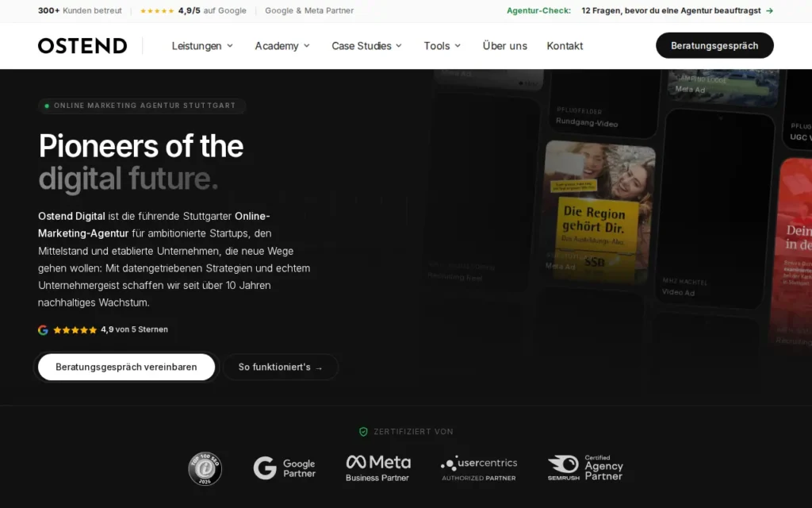Click the yellow stars next to 4,9 von 5
Image resolution: width=812 pixels, height=508 pixels.
tap(75, 329)
